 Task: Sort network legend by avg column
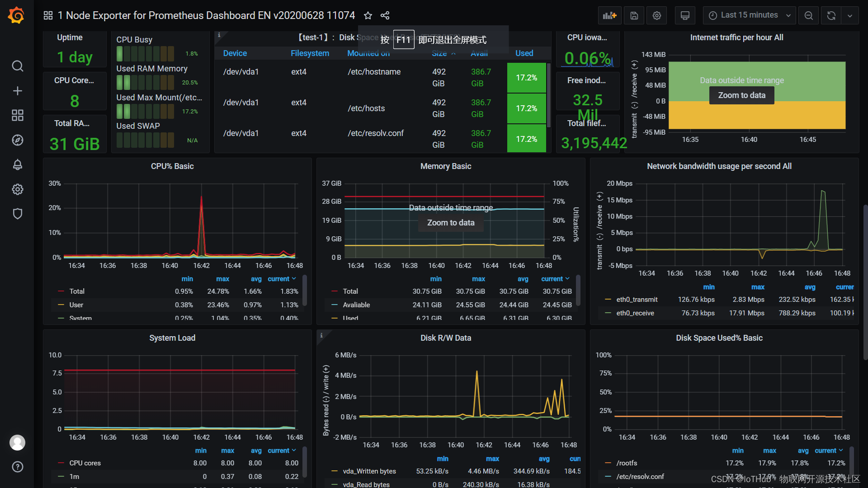pyautogui.click(x=810, y=287)
